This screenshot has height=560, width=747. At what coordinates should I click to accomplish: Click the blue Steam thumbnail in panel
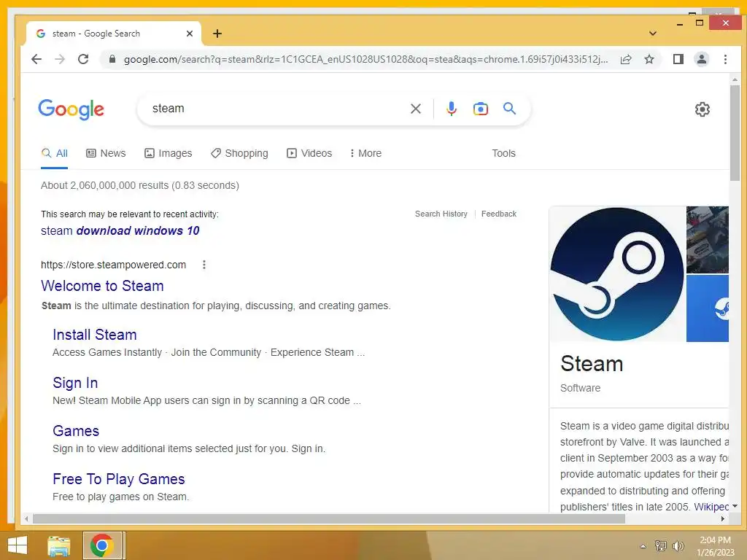708,308
